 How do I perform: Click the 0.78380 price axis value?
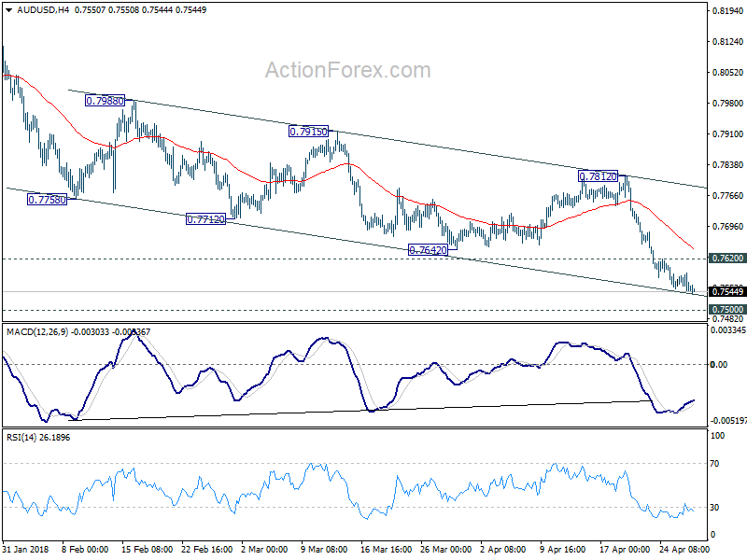[x=728, y=165]
